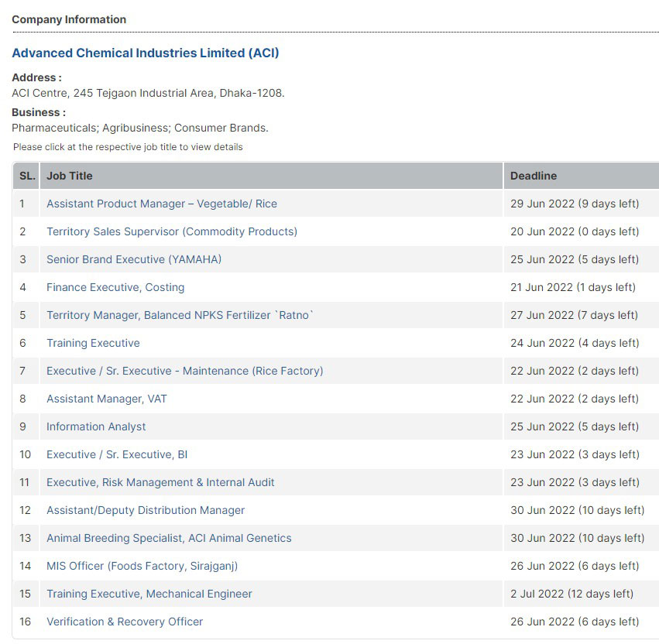Open Territory Sales Supervisor (Commodity Products) job

coord(172,231)
